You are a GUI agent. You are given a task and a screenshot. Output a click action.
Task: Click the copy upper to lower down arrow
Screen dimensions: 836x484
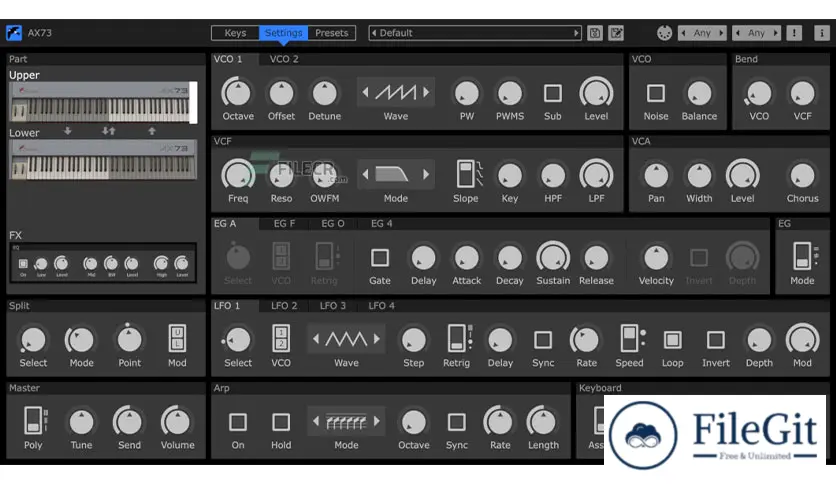pos(68,131)
